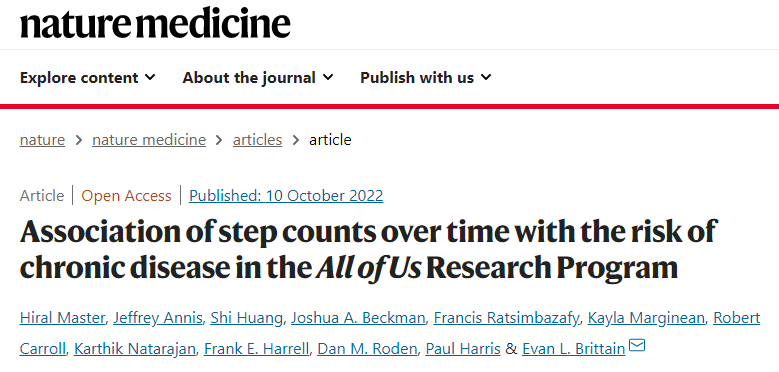This screenshot has width=779, height=372.
Task: Expand the Publish with us dropdown
Action: (426, 77)
